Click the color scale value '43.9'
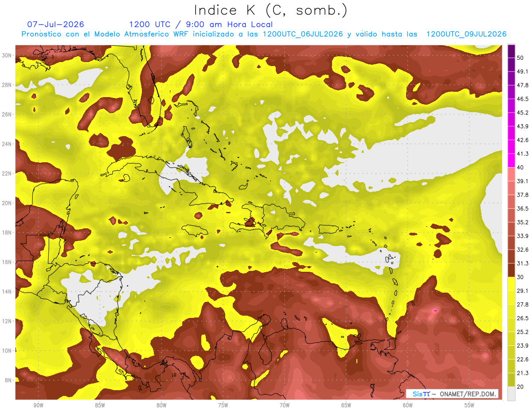532x411 pixels. point(523,126)
